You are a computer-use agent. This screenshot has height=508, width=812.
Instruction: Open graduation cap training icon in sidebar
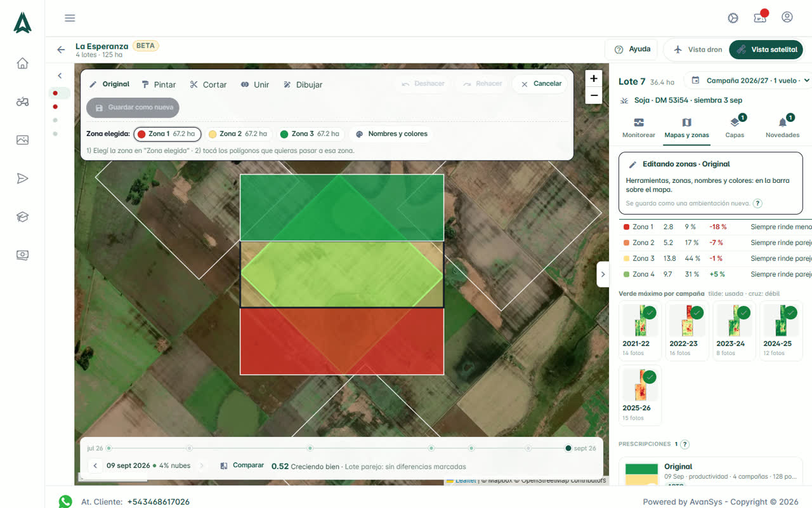point(22,217)
